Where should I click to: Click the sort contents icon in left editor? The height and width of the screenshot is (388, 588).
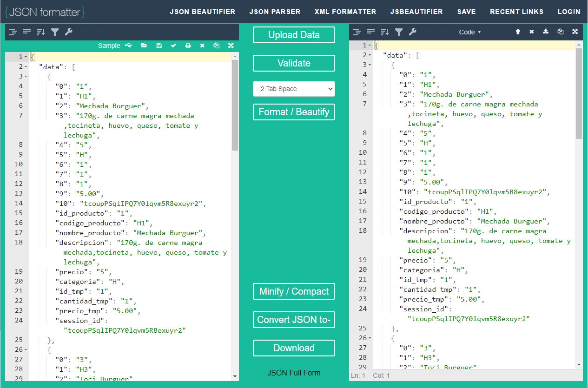click(x=41, y=32)
